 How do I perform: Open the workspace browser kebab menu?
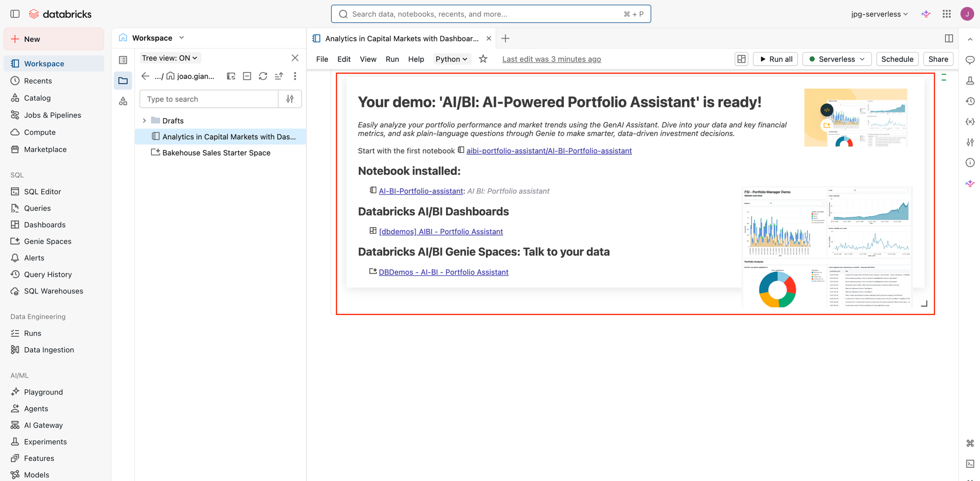tap(295, 76)
